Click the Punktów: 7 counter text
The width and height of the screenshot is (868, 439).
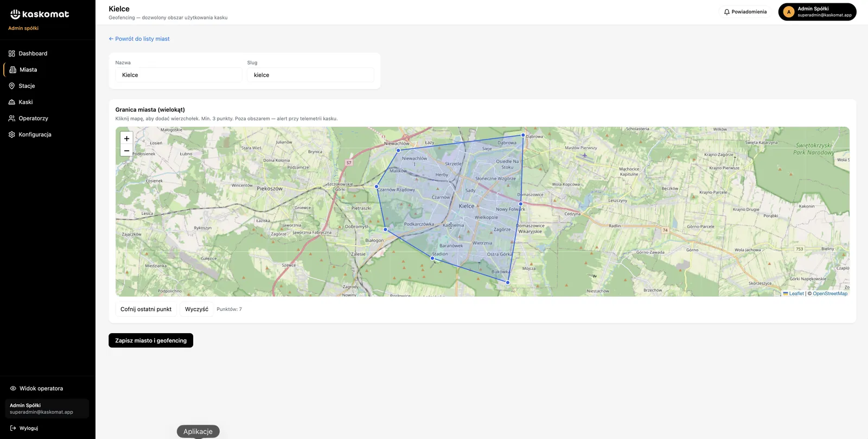[229, 309]
